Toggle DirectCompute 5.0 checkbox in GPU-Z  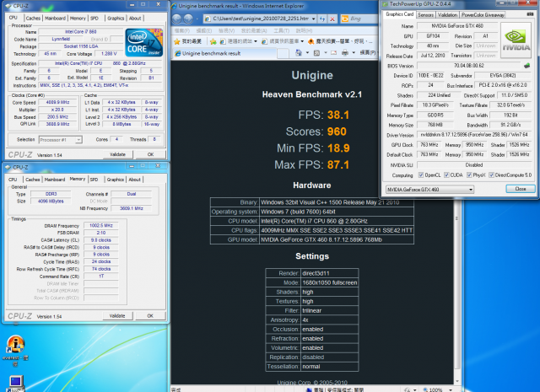click(x=491, y=175)
